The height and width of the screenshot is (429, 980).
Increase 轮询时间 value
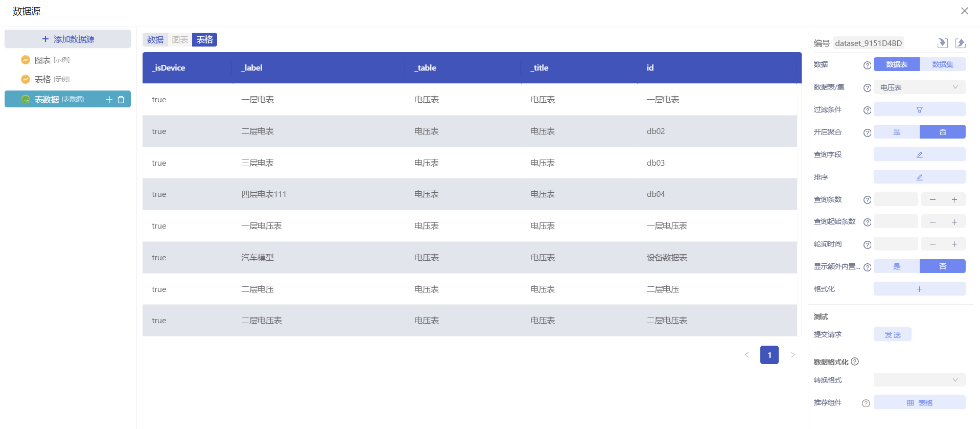point(954,244)
